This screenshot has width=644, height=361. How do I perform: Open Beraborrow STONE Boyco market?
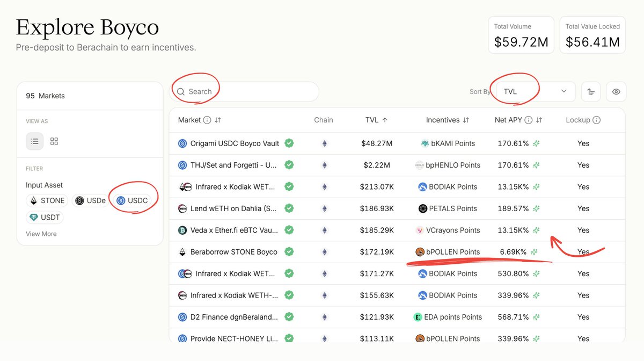pos(234,252)
